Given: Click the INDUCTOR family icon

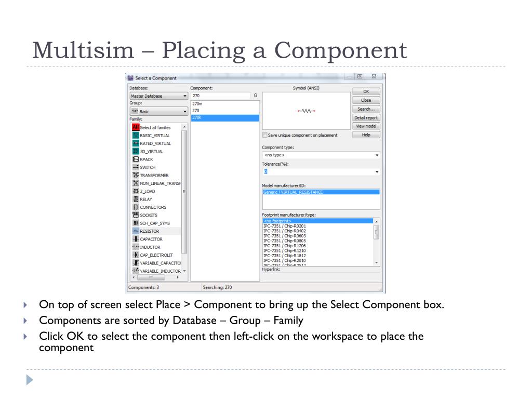Looking at the screenshot, I should (136, 247).
